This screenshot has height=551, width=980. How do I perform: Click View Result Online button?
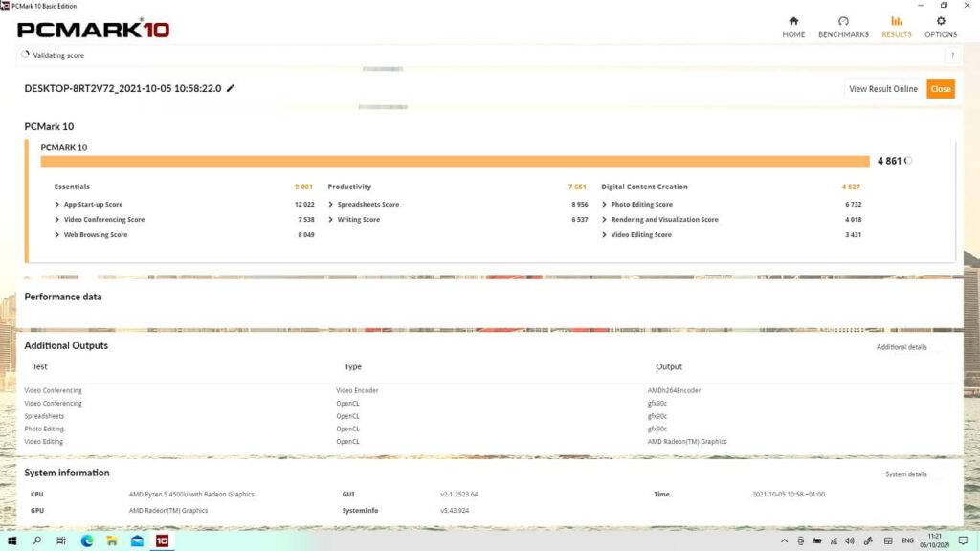(883, 89)
